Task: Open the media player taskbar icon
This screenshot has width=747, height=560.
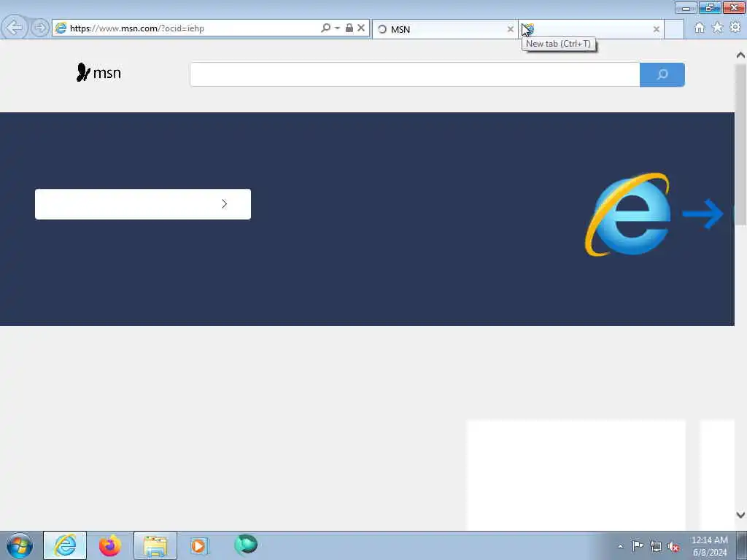Action: (x=199, y=545)
